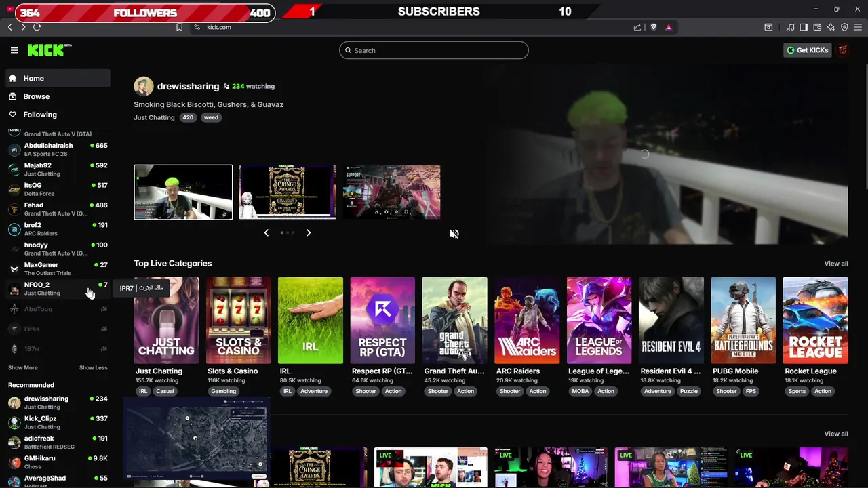Go to Home in sidebar

58,78
